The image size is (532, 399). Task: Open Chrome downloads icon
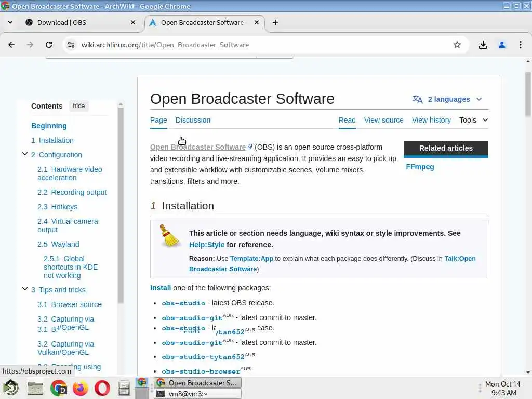(483, 45)
